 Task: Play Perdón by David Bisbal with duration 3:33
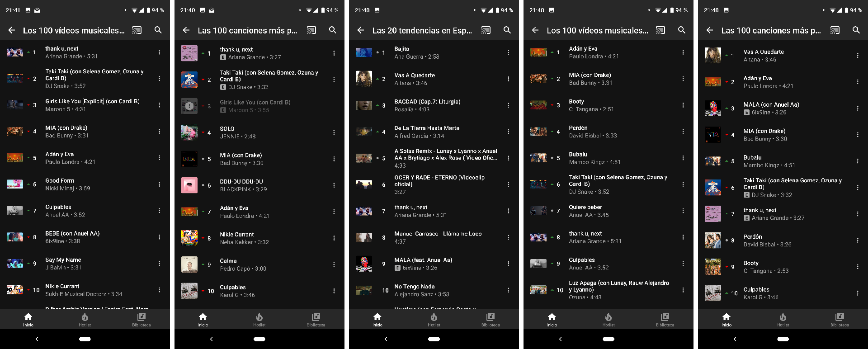[609, 132]
